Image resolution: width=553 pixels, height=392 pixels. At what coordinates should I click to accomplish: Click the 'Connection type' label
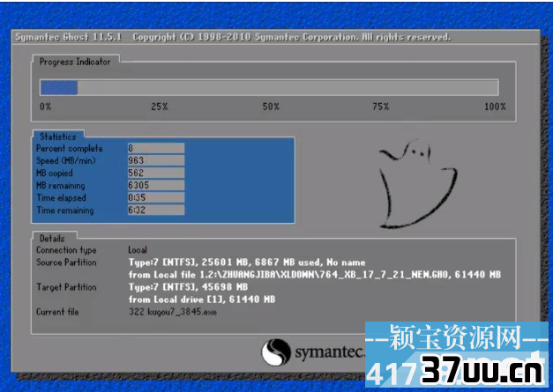(x=66, y=250)
